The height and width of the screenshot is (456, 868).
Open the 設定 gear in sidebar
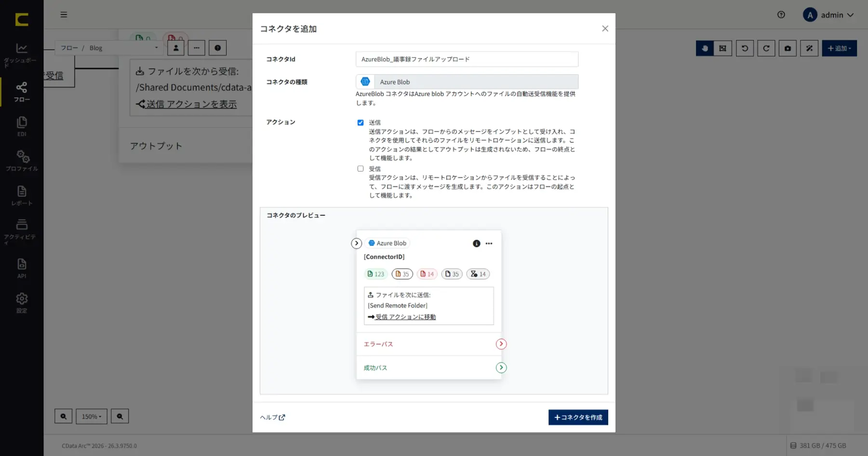[22, 303]
